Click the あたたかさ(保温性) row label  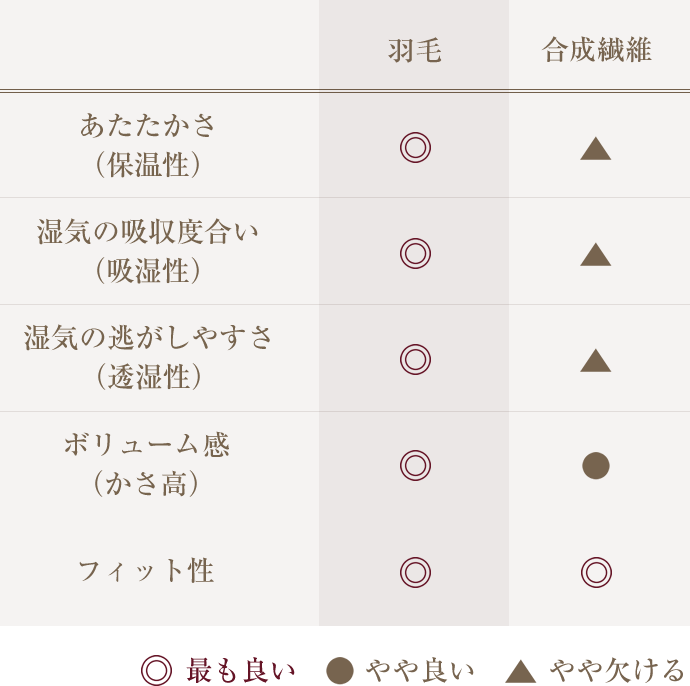click(x=148, y=145)
